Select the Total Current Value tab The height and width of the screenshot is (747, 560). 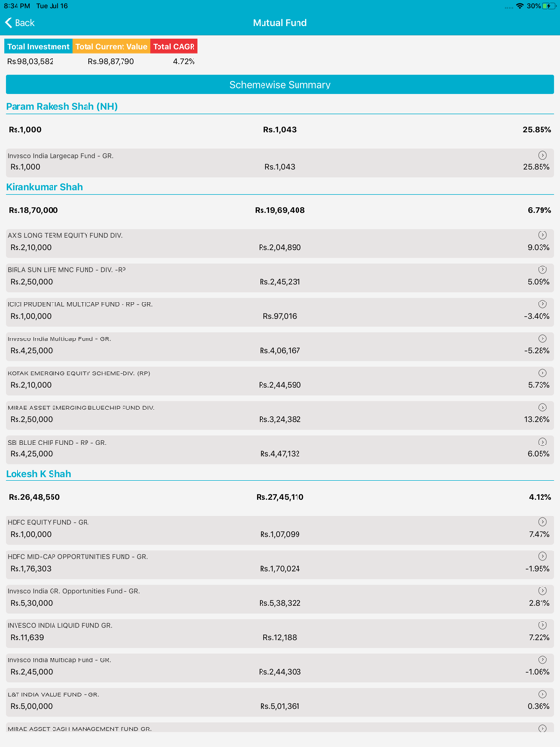click(111, 47)
